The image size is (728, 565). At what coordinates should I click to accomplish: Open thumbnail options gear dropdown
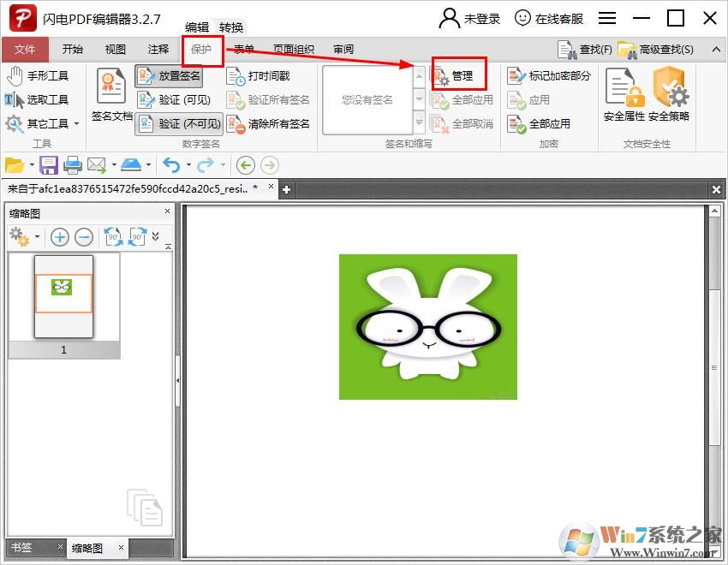[24, 237]
